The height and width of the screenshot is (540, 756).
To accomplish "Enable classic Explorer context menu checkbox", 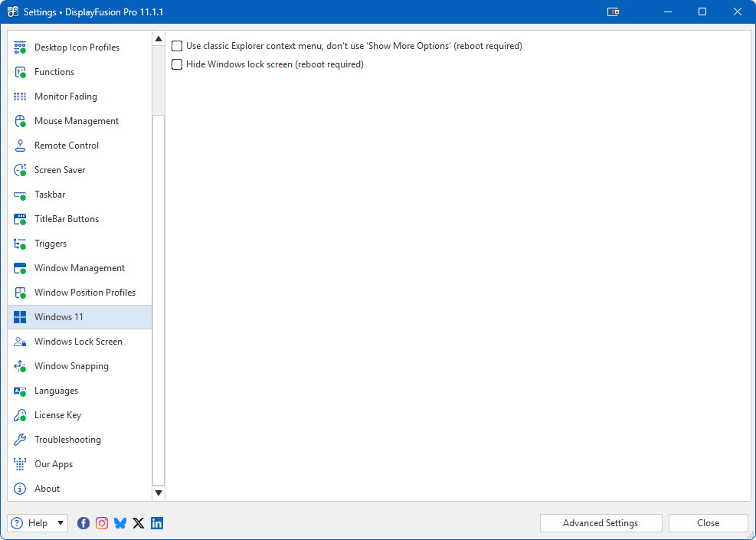I will pyautogui.click(x=177, y=46).
